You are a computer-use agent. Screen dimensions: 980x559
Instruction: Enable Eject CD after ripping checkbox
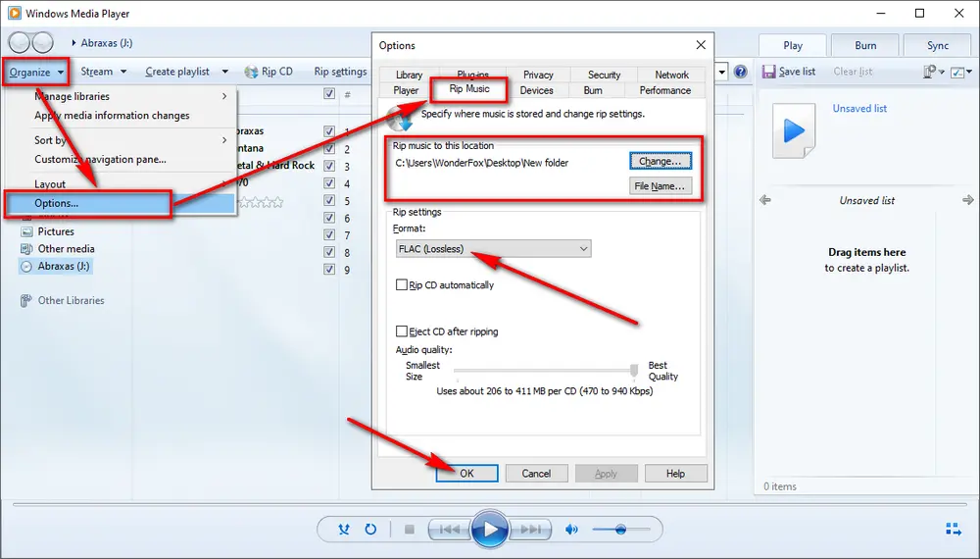(402, 330)
